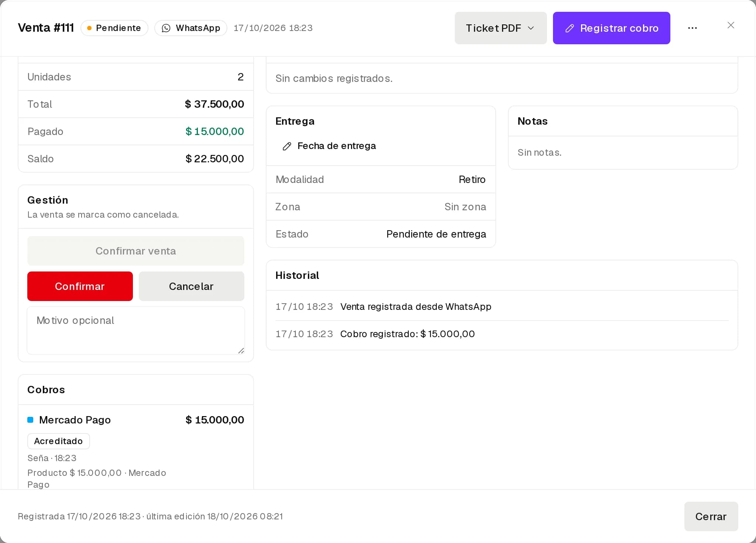Image resolution: width=756 pixels, height=543 pixels.
Task: Click La venta se marca como cancelada text
Action: click(103, 215)
